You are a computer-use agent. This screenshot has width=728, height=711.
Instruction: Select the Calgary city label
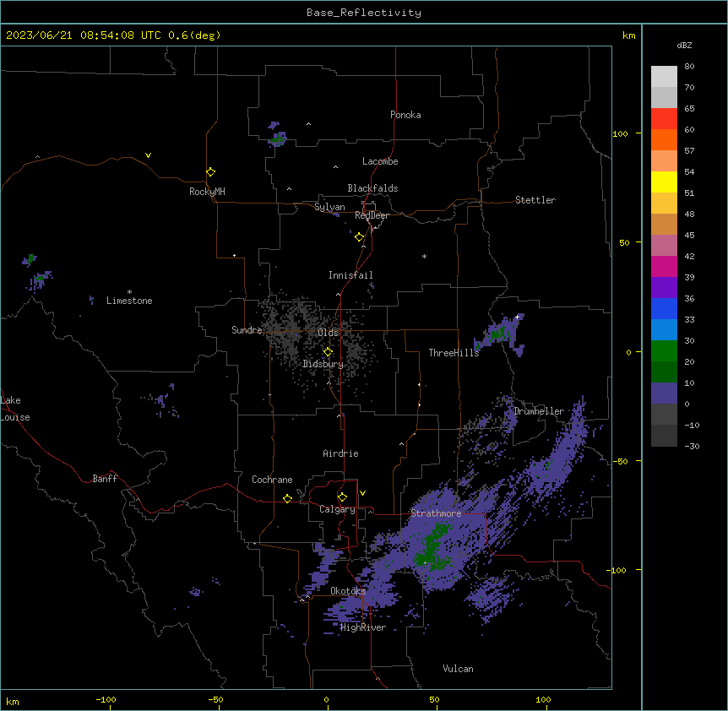point(337,509)
